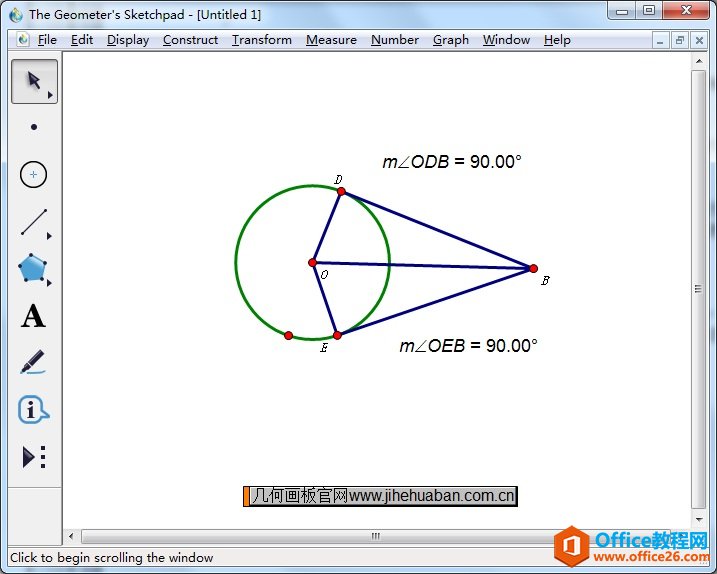
Task: Select the Text tool
Action: coord(33,316)
